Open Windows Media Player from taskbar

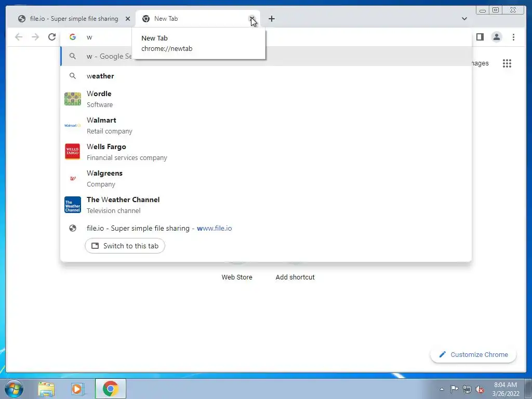(78, 389)
